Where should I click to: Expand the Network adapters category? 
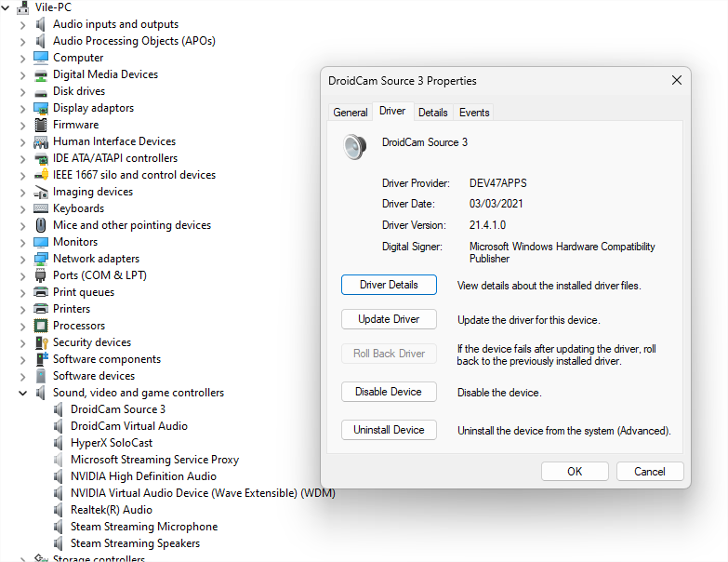(22, 260)
